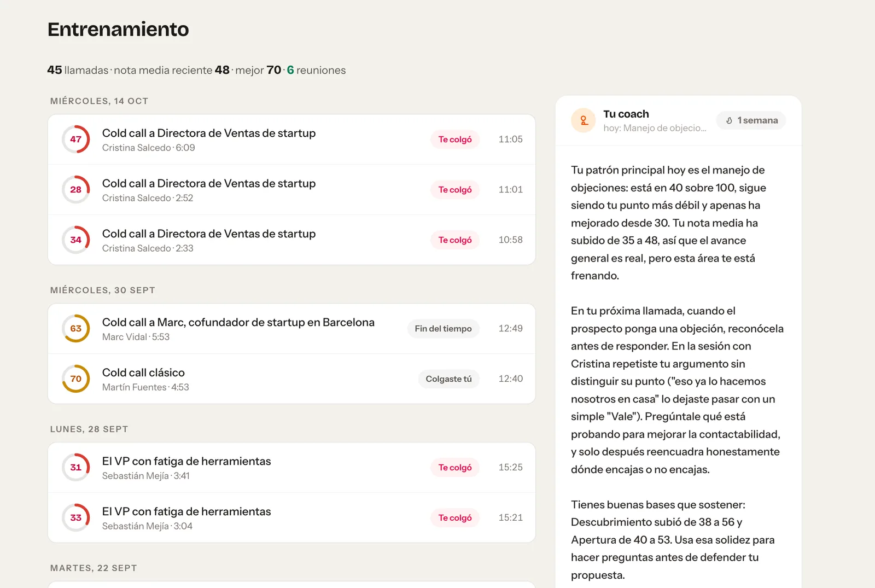Screen dimensions: 875x588
Task: Click the LUNES, 28 SEPT date header
Action: pos(89,429)
